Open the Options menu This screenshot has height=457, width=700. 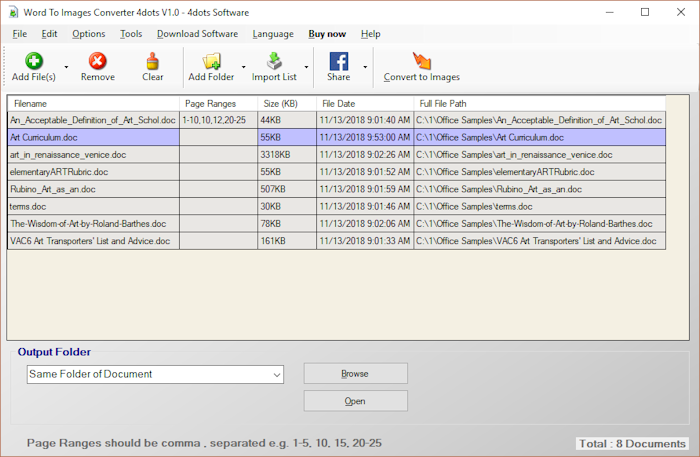tap(88, 34)
